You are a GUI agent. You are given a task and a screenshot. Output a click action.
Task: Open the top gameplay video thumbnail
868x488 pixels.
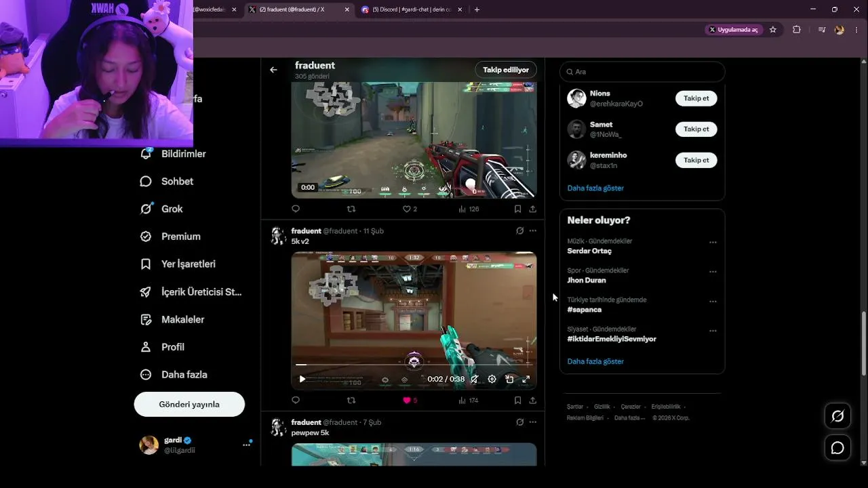click(414, 140)
